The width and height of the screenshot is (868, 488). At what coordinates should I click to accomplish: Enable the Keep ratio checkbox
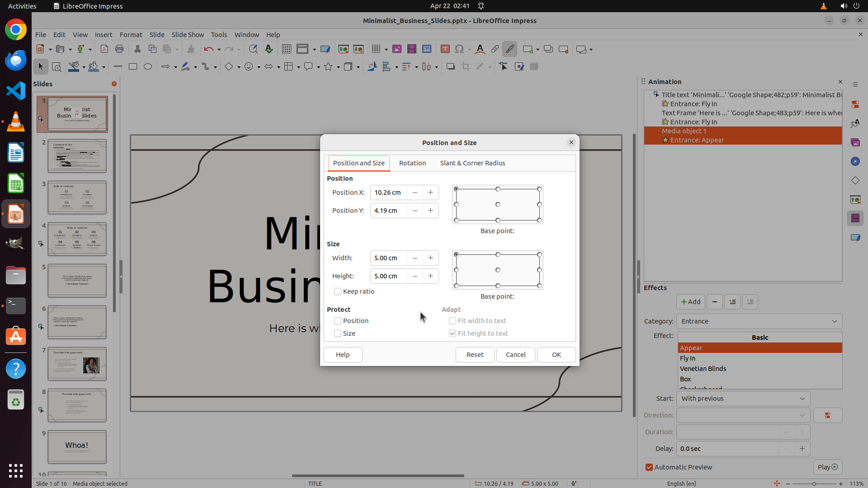pos(338,291)
